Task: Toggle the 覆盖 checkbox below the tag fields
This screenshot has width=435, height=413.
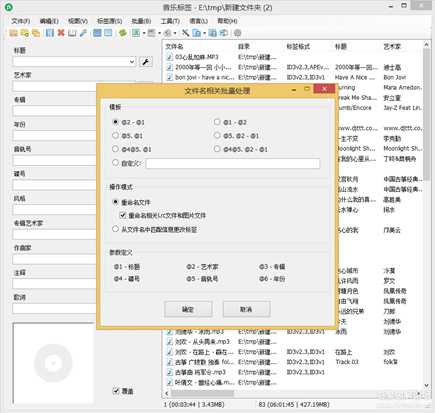Action: pos(116,391)
